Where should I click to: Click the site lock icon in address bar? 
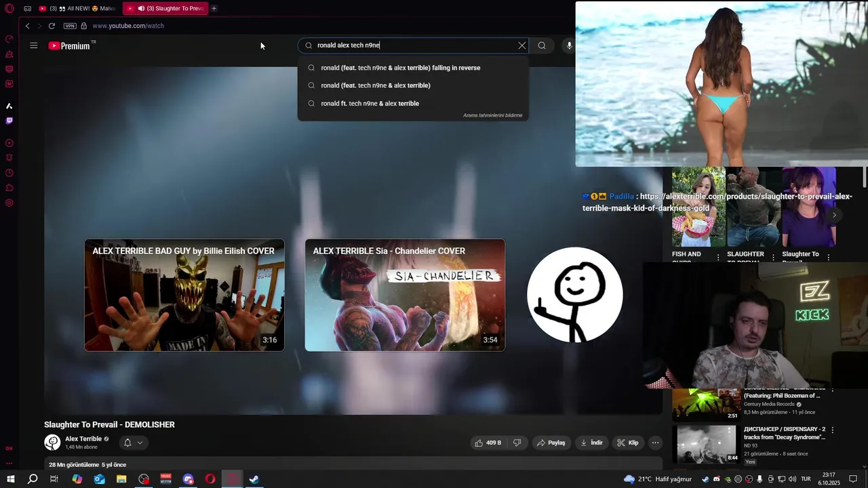[83, 26]
